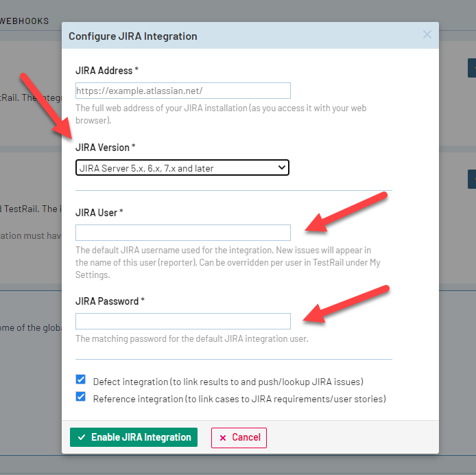Click the red x icon beside Cancel
476x475 pixels.
223,438
